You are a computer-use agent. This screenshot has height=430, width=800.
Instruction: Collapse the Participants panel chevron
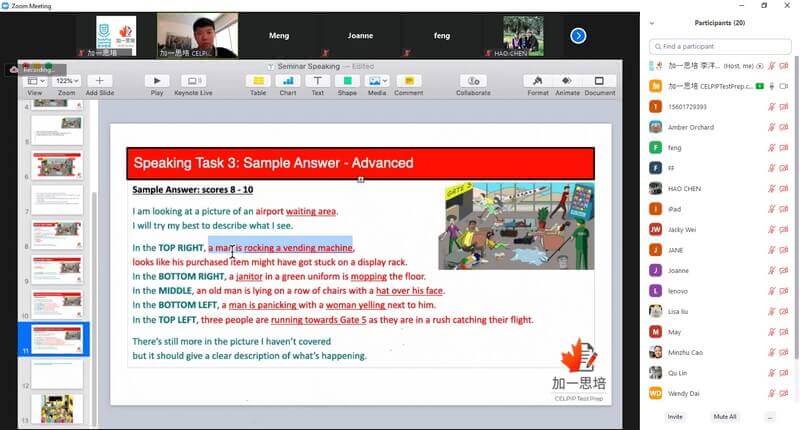tap(653, 22)
